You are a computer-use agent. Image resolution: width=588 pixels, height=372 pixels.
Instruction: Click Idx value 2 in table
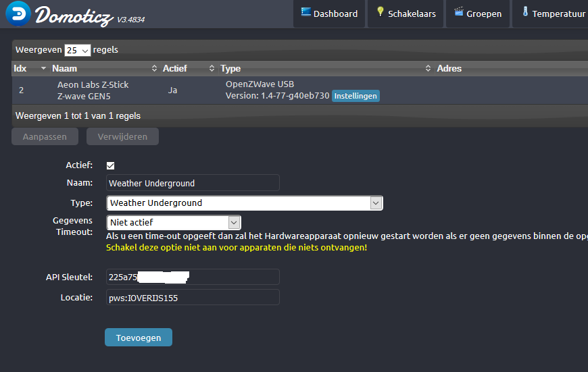(x=22, y=90)
